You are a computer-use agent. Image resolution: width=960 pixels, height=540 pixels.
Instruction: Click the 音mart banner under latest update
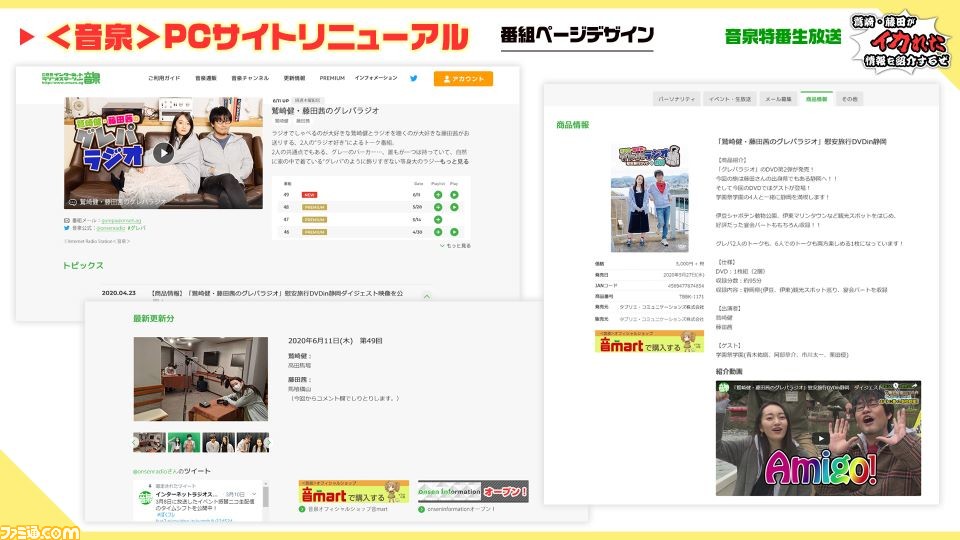coord(354,492)
